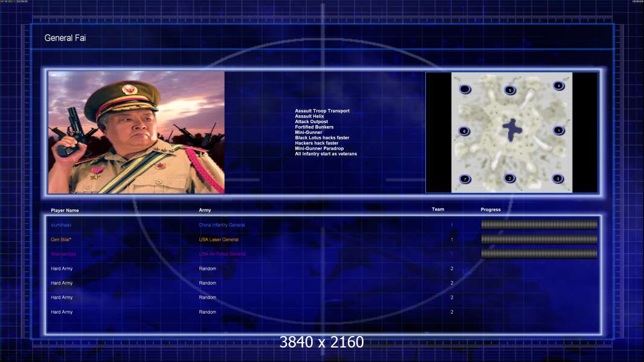Choose start position 3 marker

[x=558, y=179]
